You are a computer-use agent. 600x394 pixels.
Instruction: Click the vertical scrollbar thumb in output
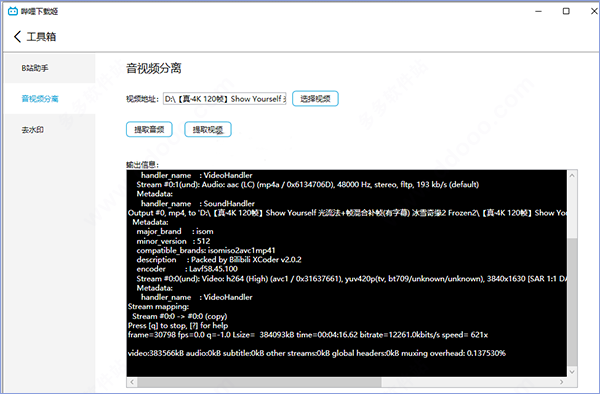click(572, 301)
